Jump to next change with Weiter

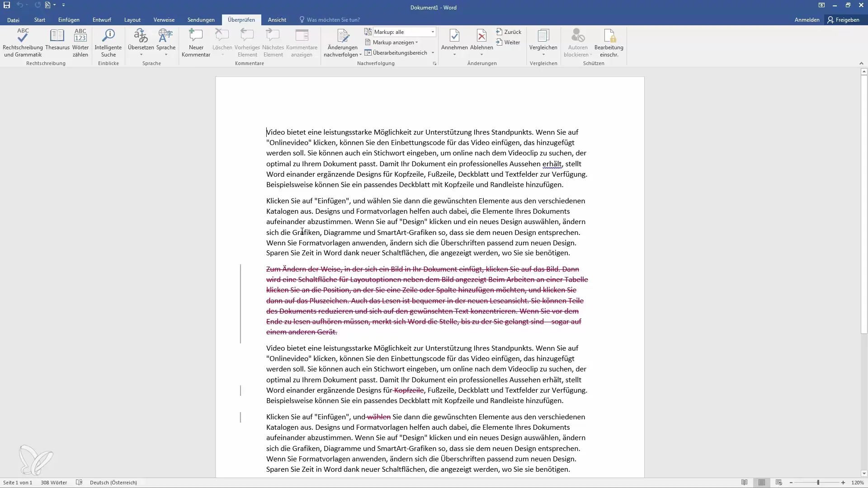coord(508,42)
